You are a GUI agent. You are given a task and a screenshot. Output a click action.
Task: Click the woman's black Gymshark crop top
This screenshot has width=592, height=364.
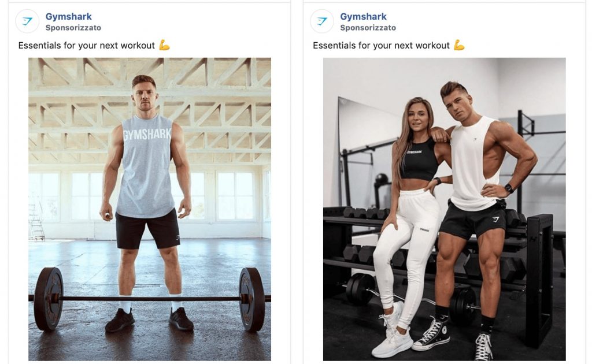(419, 160)
